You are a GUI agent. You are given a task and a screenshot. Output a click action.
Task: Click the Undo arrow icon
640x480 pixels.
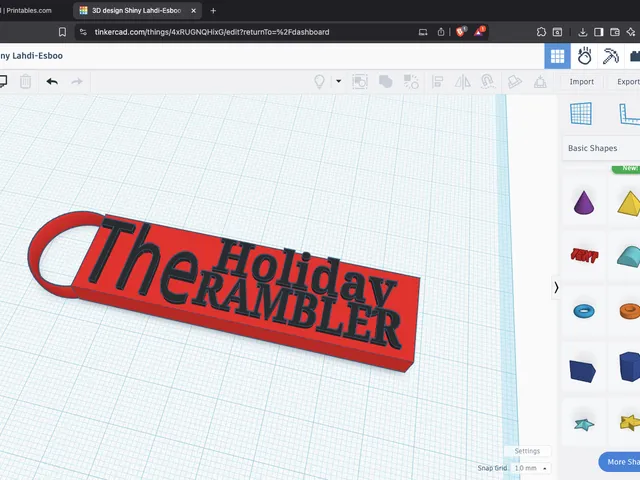(x=52, y=82)
